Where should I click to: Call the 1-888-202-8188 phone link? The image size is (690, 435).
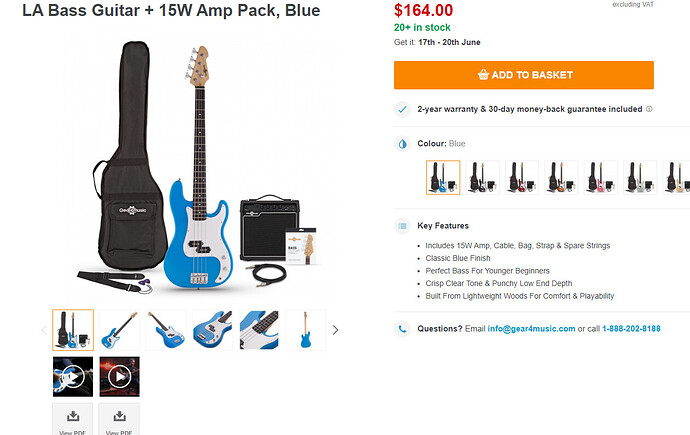tap(631, 329)
